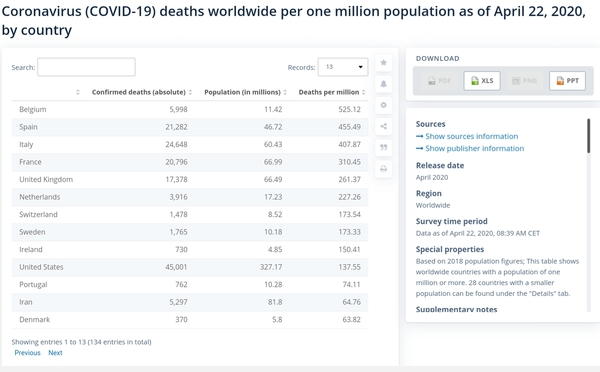Download as XLS file
Screen dimensions: 600x372
(482, 81)
